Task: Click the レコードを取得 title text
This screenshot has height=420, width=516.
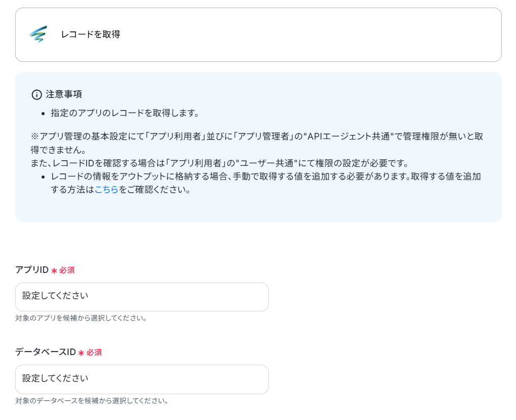Action: tap(91, 34)
